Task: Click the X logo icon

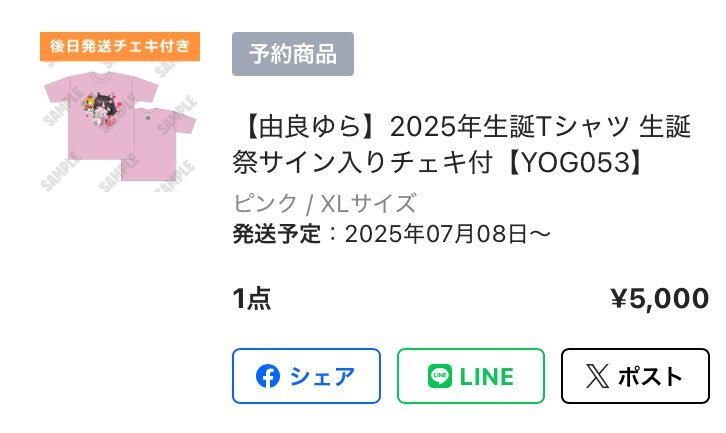Action: (597, 376)
